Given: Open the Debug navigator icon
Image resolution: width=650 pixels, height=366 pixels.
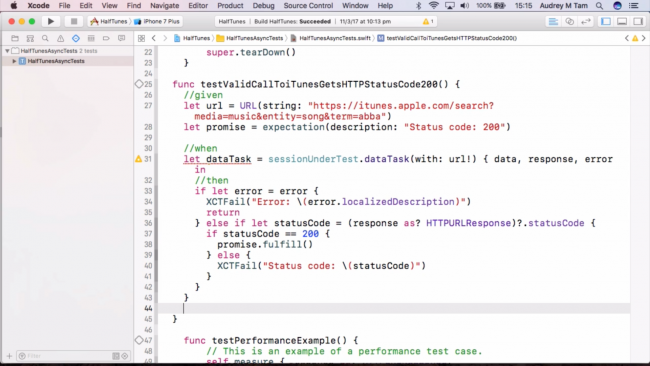Looking at the screenshot, I should click(x=91, y=38).
